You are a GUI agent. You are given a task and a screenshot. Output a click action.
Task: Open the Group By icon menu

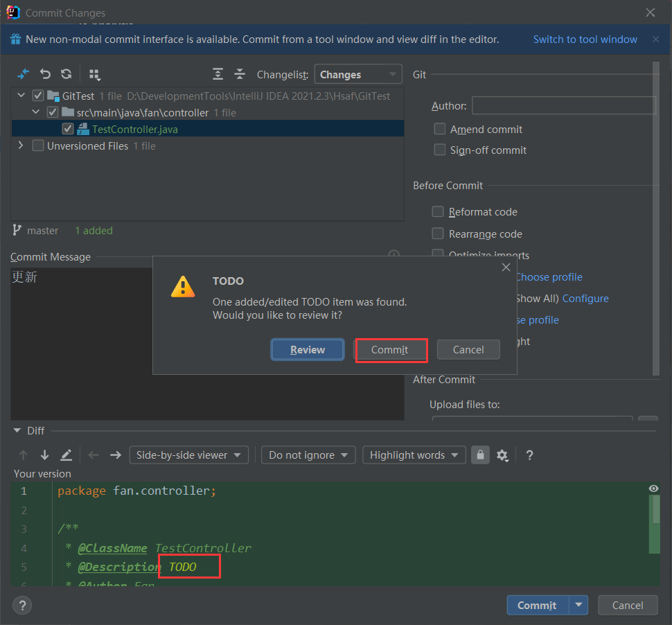(x=94, y=75)
